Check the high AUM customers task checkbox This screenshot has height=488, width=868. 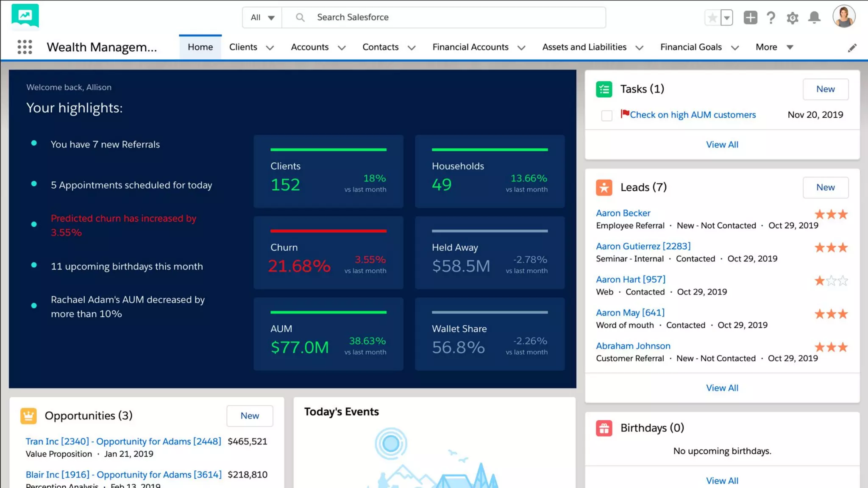point(606,115)
